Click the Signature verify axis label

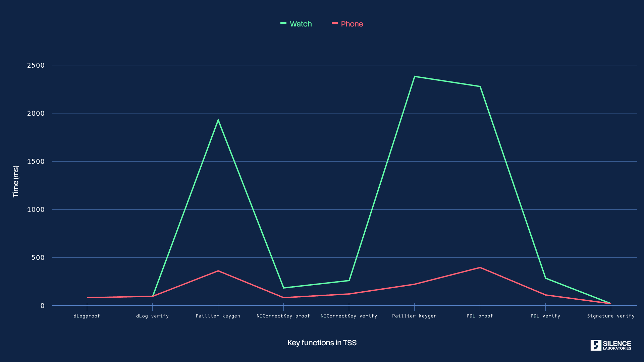[x=610, y=316]
